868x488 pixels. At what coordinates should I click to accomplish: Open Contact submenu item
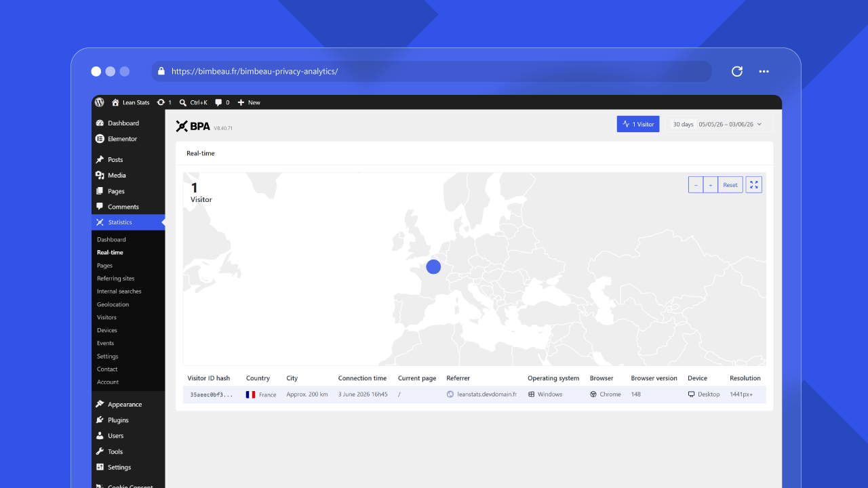(x=107, y=369)
